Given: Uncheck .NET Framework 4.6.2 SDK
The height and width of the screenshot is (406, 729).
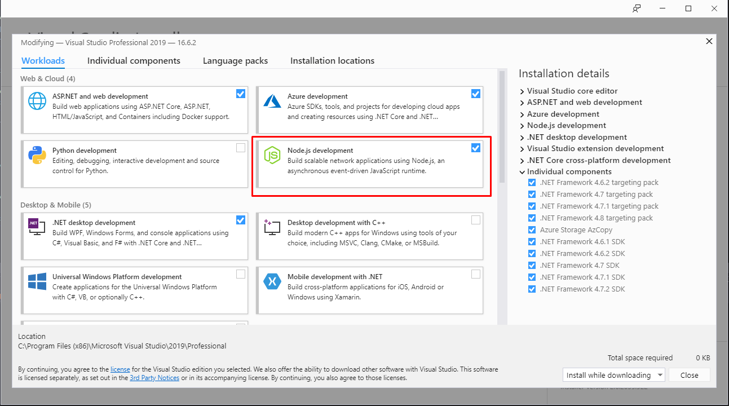Looking at the screenshot, I should 532,253.
